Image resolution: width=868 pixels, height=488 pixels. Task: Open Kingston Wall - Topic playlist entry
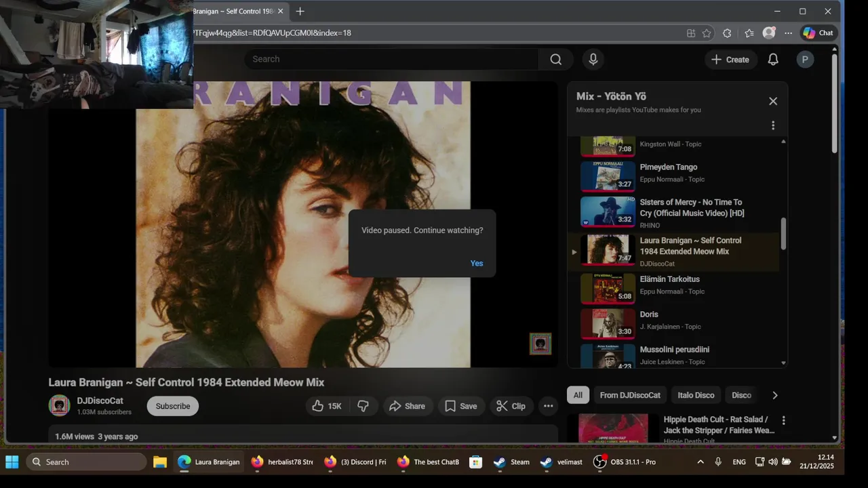tap(673, 145)
